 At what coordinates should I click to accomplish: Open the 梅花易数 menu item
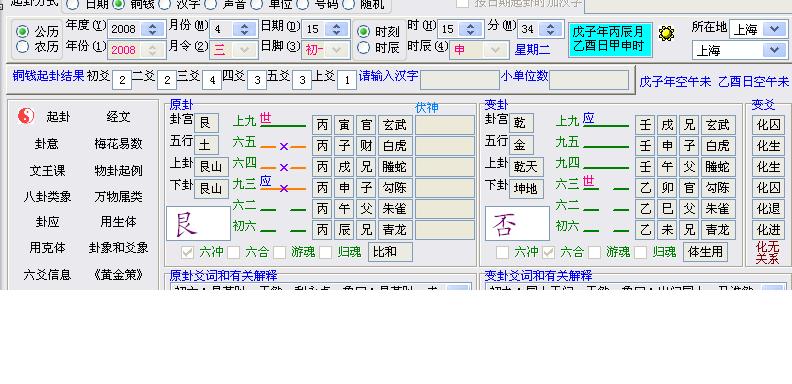(x=119, y=144)
